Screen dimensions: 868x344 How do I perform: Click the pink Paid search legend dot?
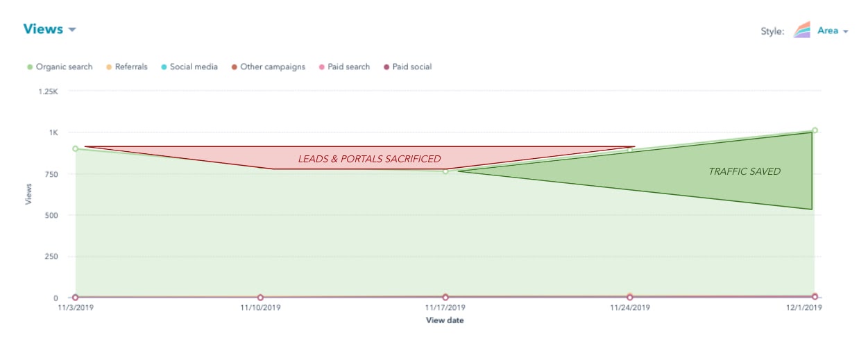click(x=321, y=67)
